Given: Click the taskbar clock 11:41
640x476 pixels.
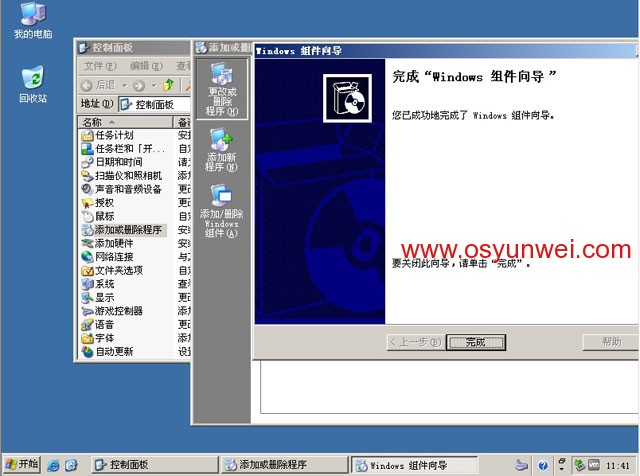Looking at the screenshot, I should click(x=618, y=465).
